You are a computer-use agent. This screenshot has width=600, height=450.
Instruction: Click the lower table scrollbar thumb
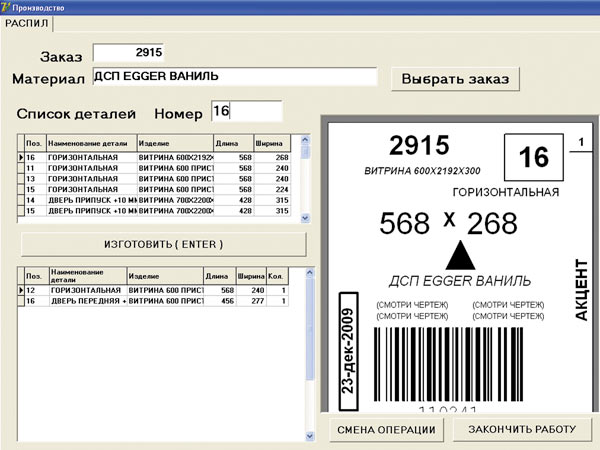[310, 329]
